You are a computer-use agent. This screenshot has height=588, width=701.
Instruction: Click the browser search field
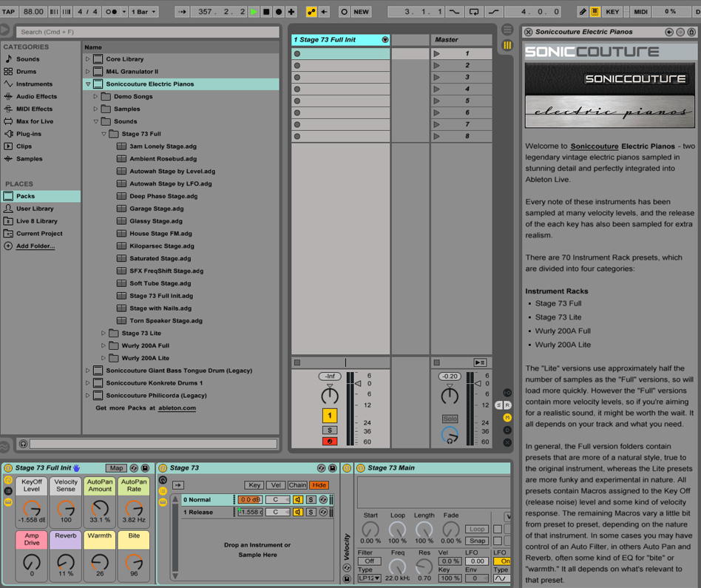point(148,32)
